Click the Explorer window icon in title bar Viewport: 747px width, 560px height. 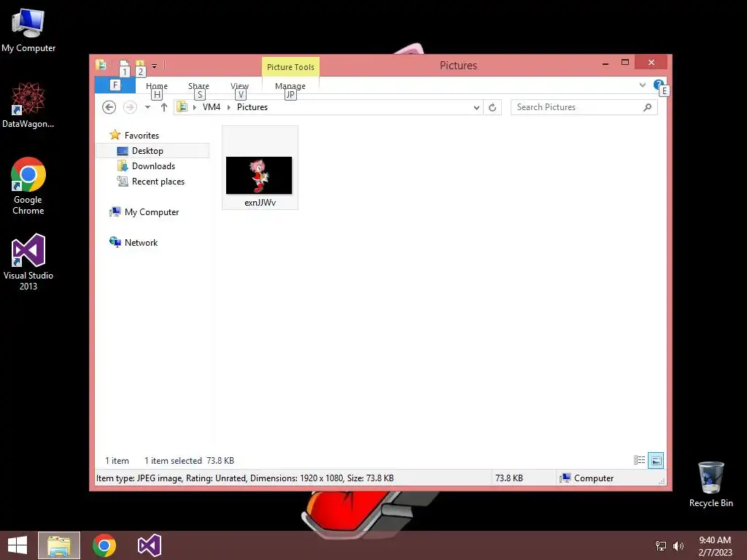[101, 65]
